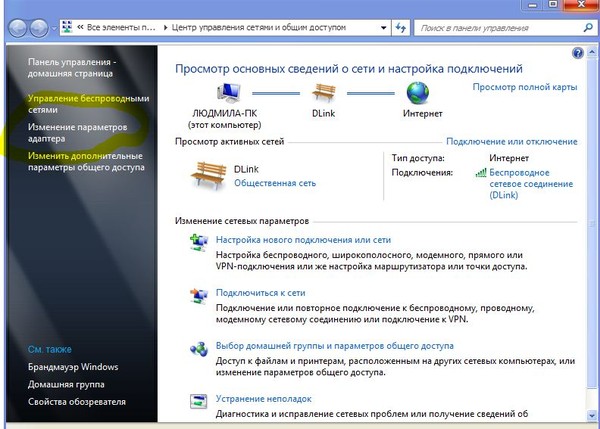Click the control panel icon in address bar

pos(67,28)
